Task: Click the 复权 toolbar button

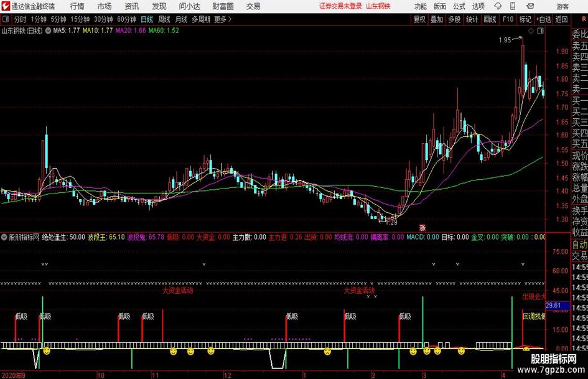Action: coord(419,19)
